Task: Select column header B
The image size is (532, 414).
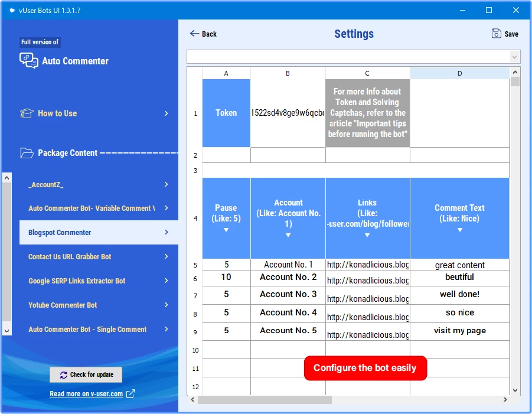Action: click(288, 73)
